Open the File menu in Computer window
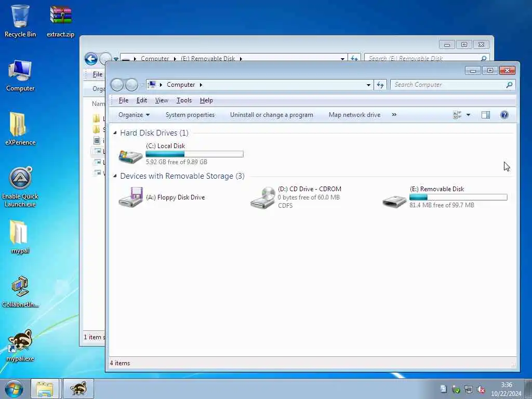532x399 pixels. coord(124,100)
